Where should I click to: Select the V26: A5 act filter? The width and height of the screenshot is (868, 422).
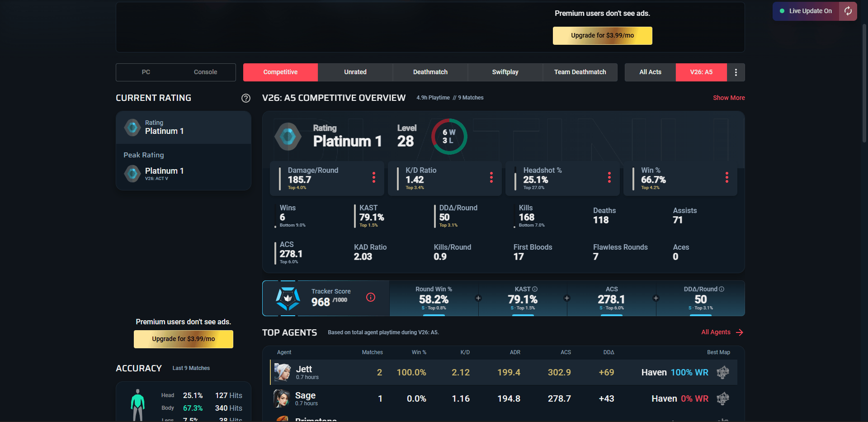[x=701, y=72]
